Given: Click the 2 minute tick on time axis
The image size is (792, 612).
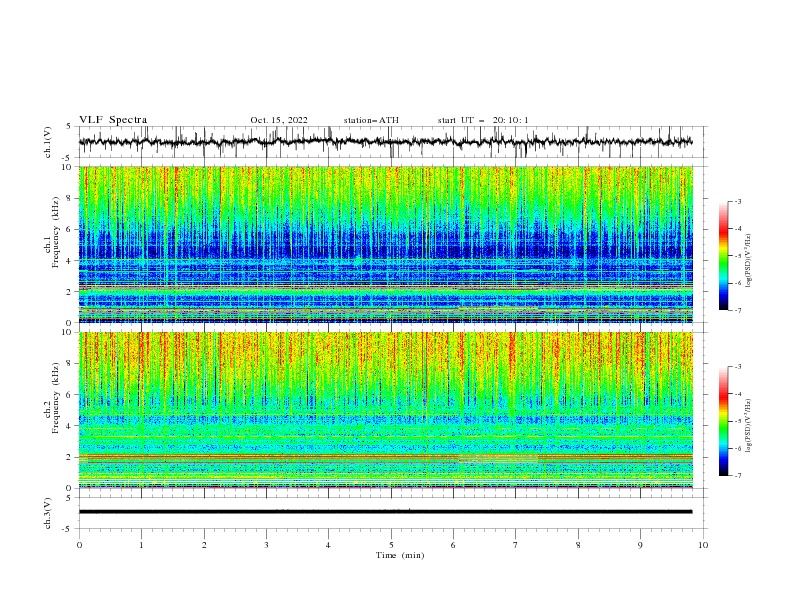Looking at the screenshot, I should click(x=204, y=545).
